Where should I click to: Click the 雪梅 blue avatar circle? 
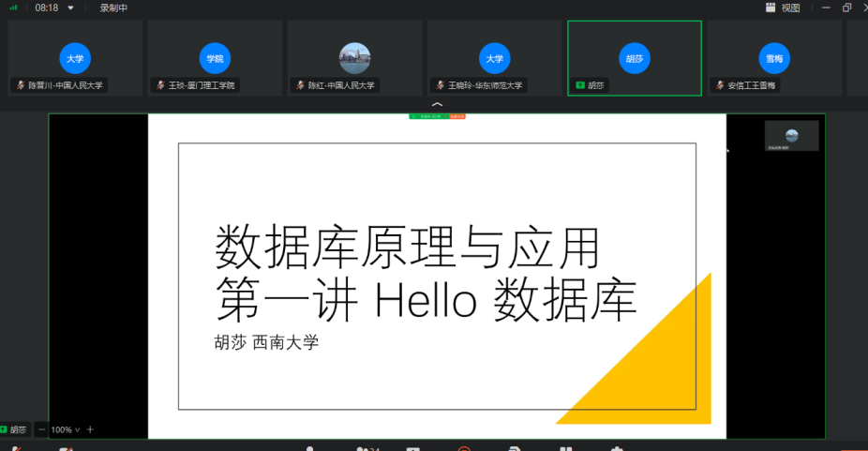tap(774, 58)
